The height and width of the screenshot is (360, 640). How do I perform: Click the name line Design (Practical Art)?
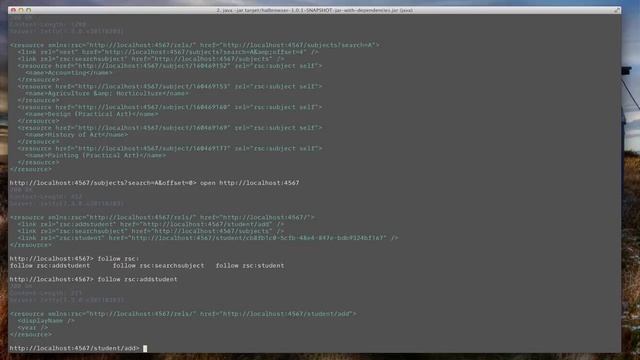pyautogui.click(x=92, y=114)
